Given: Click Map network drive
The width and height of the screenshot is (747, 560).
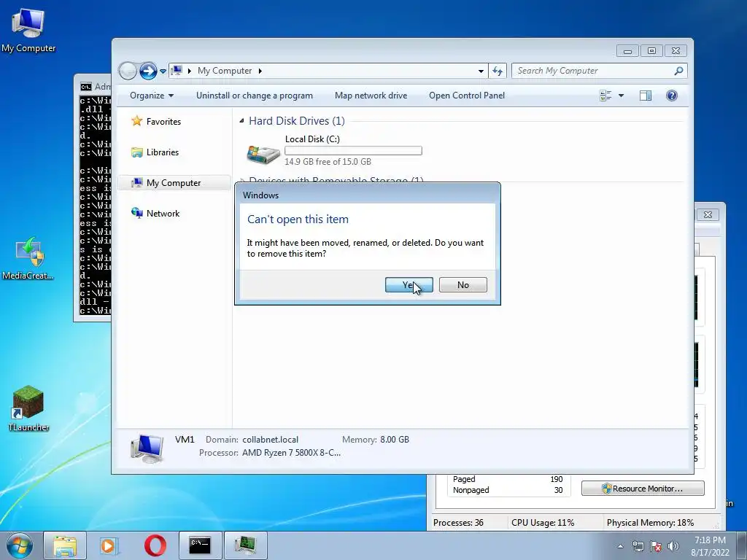Looking at the screenshot, I should (x=371, y=96).
